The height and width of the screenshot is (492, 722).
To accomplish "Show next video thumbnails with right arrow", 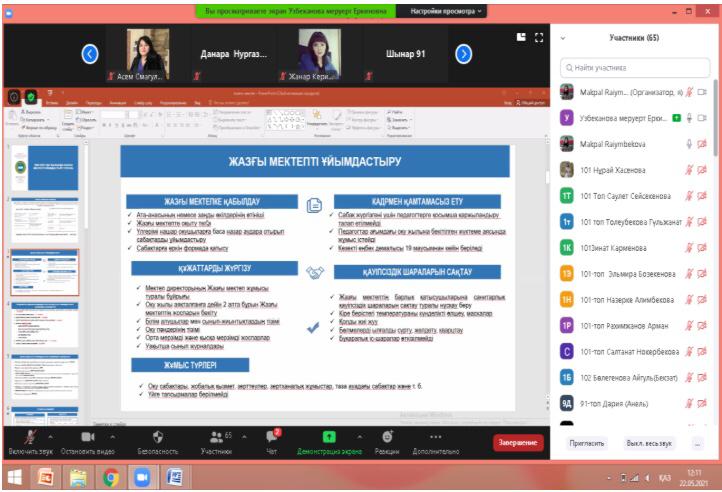I will coord(463,54).
